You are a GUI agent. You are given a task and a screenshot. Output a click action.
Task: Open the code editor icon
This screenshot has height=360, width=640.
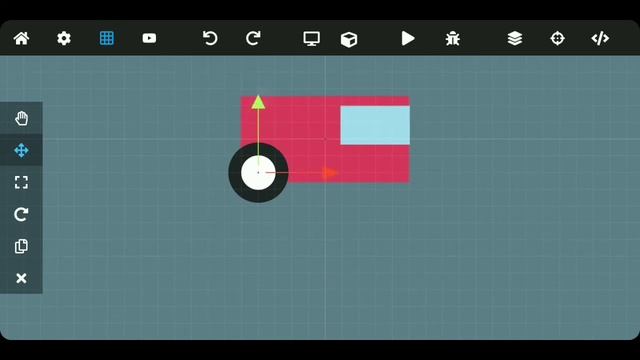coord(600,38)
